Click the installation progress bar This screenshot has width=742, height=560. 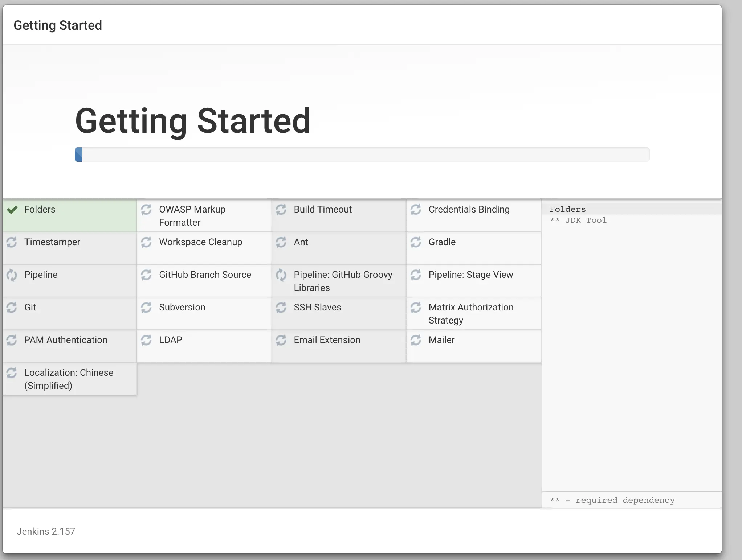point(362,155)
